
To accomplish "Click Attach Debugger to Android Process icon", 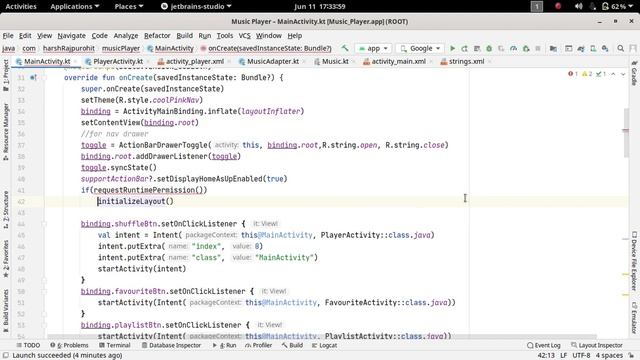I will point(526,48).
